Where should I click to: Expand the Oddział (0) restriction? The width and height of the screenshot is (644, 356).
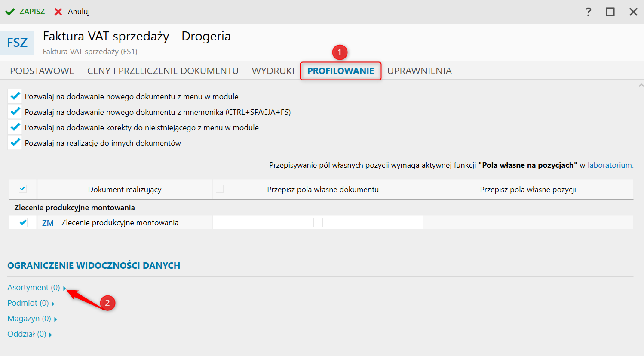coord(30,334)
